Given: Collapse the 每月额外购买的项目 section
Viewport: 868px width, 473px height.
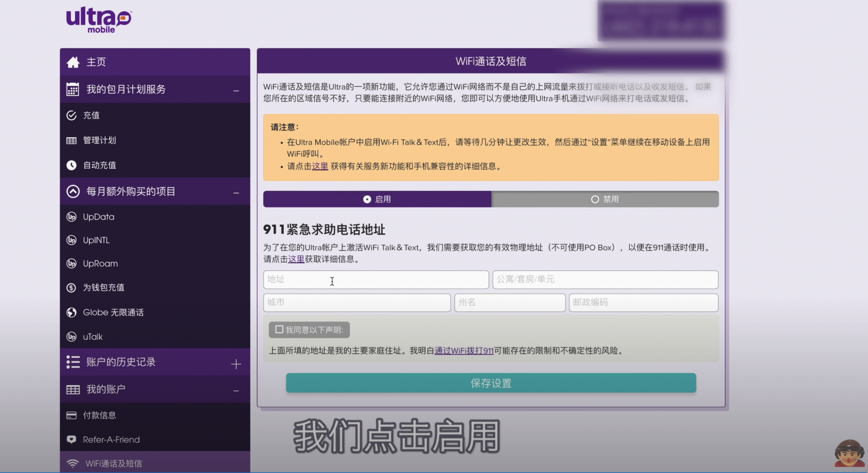Looking at the screenshot, I should [236, 193].
